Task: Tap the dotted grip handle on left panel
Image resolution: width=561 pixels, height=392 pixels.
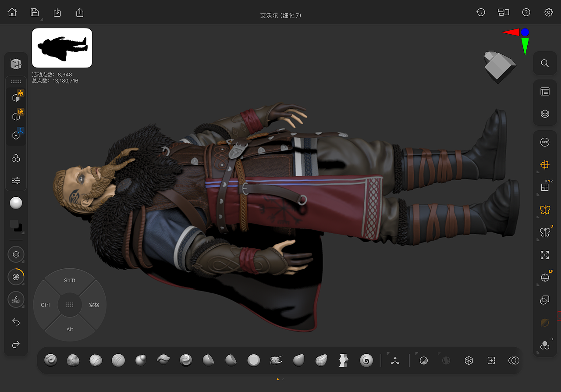Action: (16, 82)
